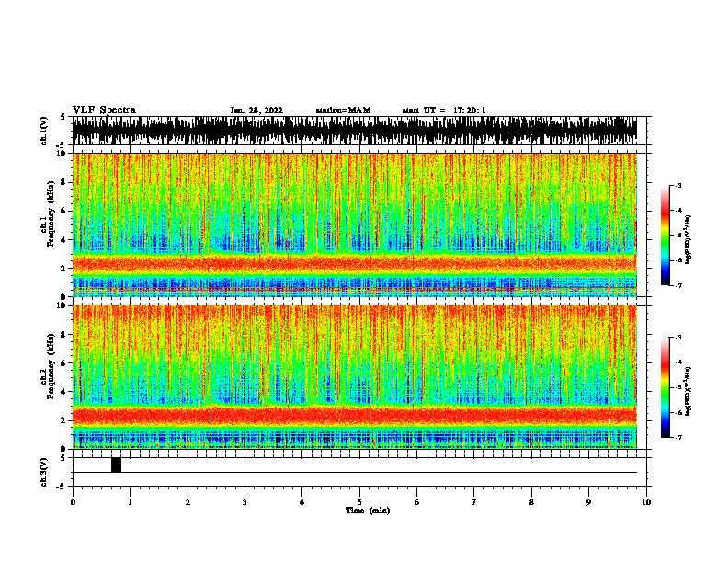This screenshot has width=728, height=563.
Task: Click the "-7" label below ch.2 colorbar
Action: (677, 438)
